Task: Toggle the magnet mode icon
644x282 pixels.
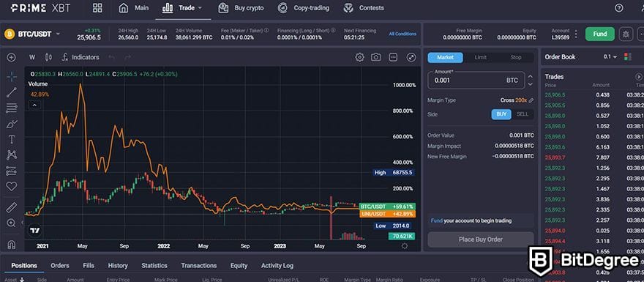Action: click(x=12, y=245)
